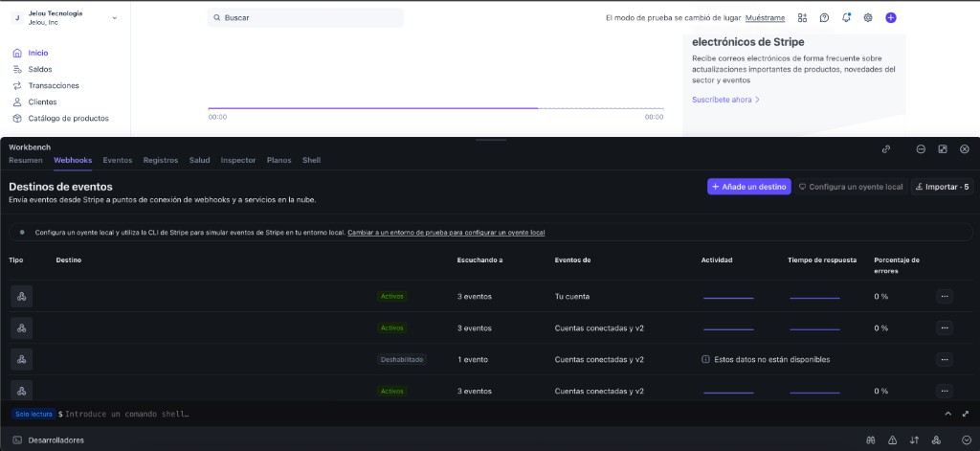Click 0 % error value in Tu cuenta row
This screenshot has height=451, width=980.
point(880,297)
